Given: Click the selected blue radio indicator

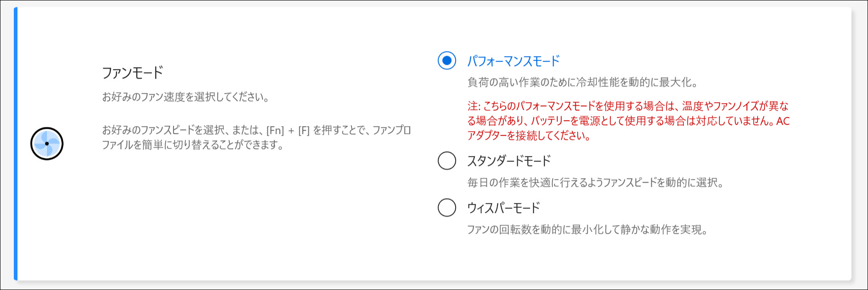Looking at the screenshot, I should 446,59.
